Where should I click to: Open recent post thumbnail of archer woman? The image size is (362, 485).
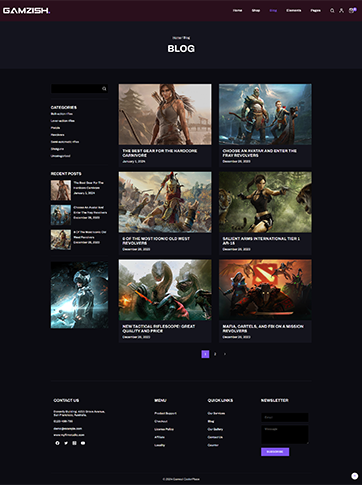click(61, 190)
